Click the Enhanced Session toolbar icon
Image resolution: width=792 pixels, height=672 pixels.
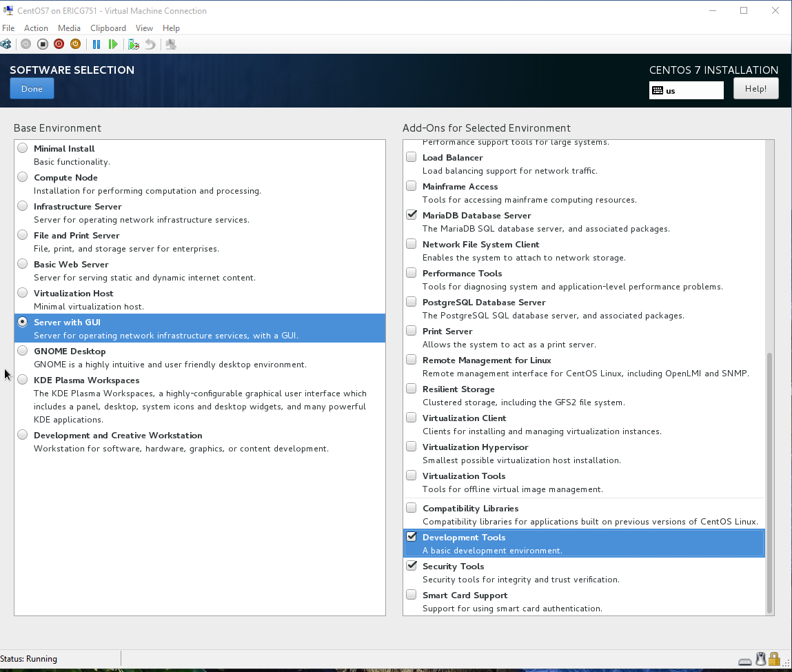171,44
